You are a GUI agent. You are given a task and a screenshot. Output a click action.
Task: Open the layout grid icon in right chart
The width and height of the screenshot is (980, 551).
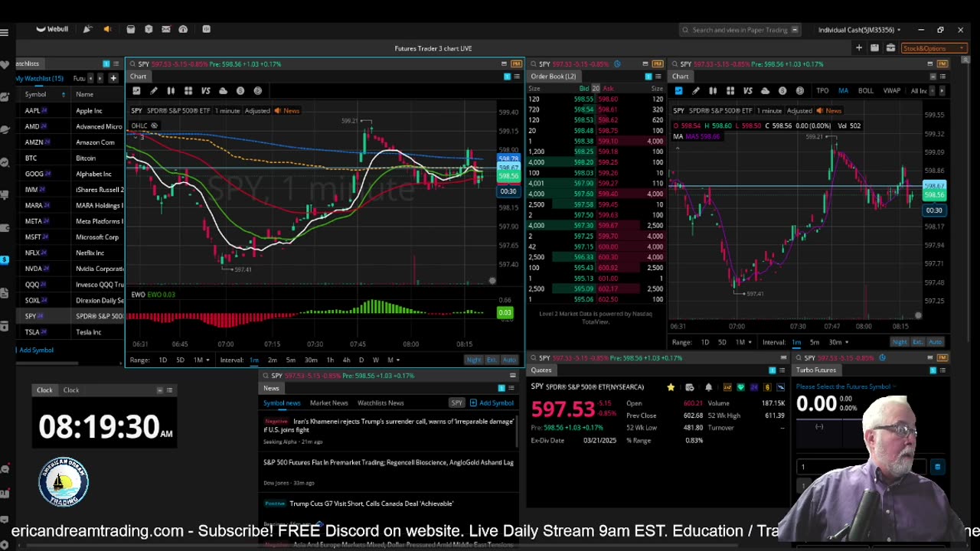730,91
